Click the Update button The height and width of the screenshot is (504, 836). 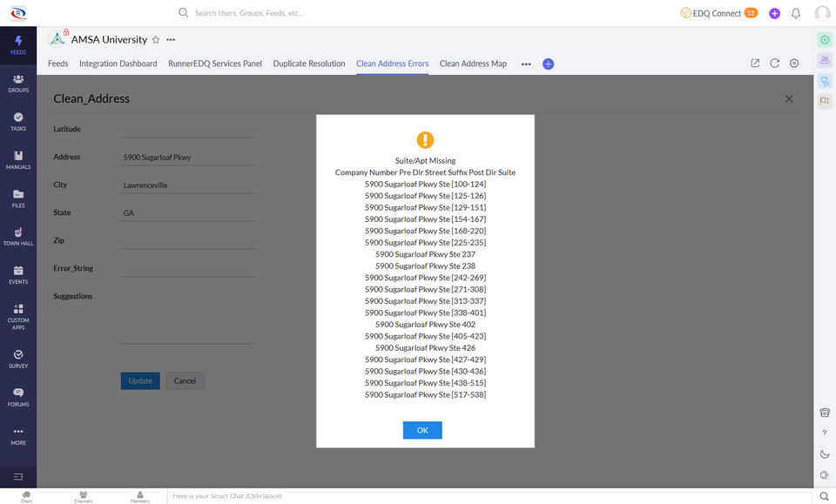coord(140,381)
